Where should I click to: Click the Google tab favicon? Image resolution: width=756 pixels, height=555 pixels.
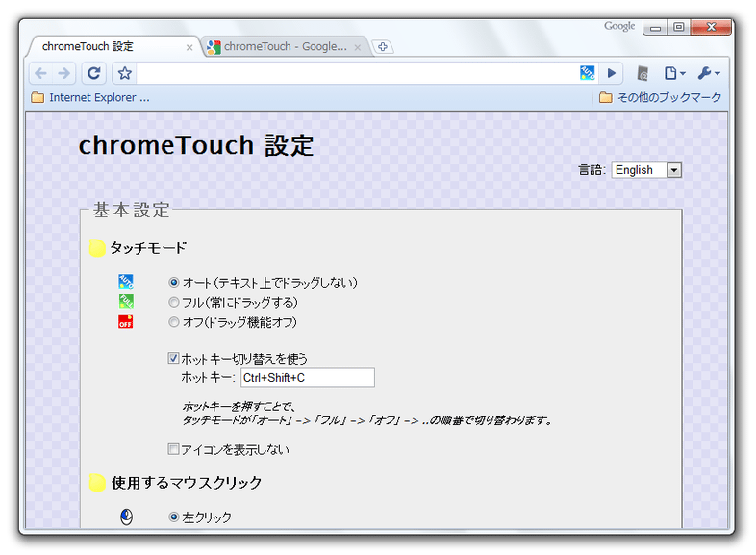click(214, 47)
